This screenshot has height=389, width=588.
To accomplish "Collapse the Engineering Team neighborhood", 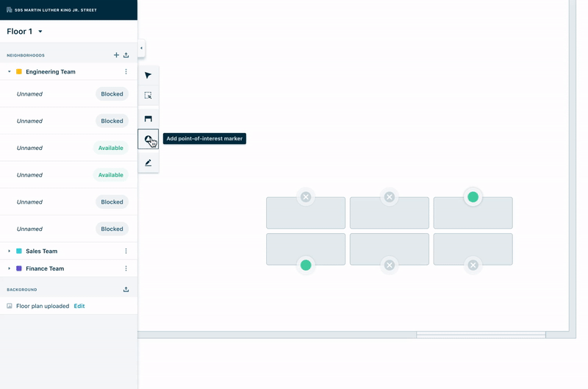I will 10,71.
